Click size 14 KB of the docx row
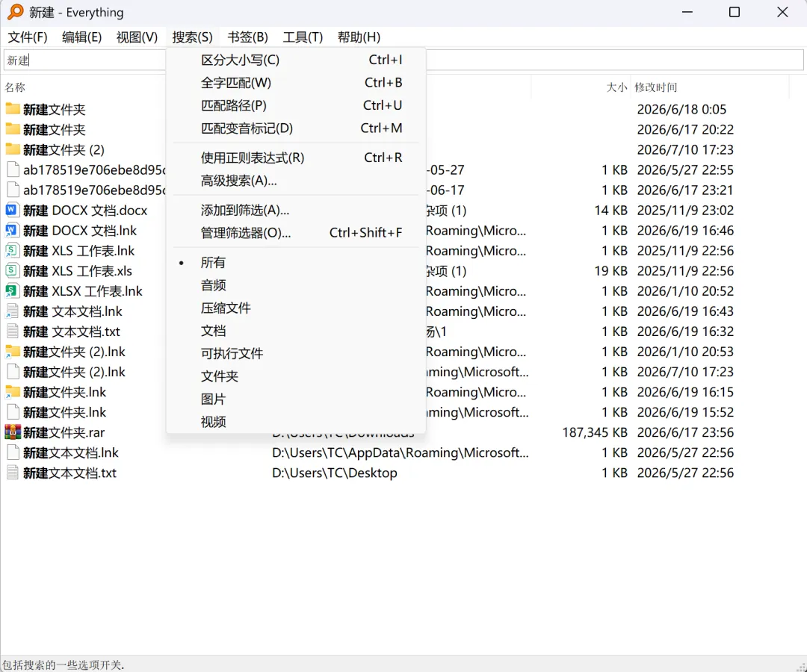The image size is (807, 672). (611, 211)
